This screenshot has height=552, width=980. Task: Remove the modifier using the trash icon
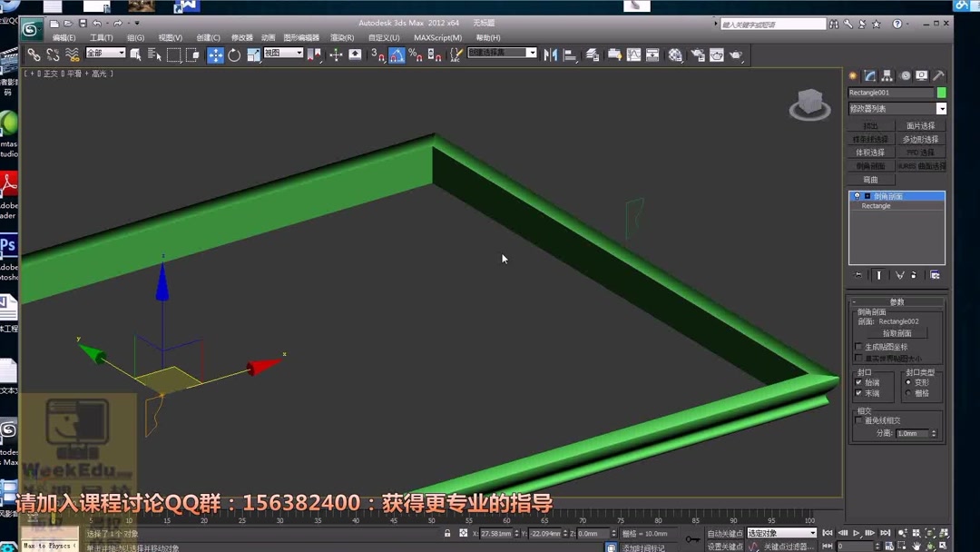point(914,274)
